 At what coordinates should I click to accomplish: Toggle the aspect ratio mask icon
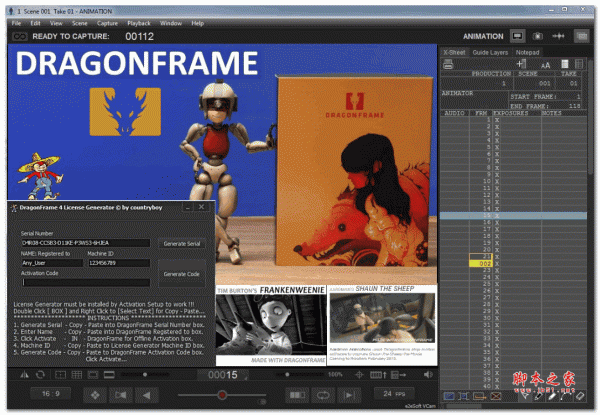tap(109, 375)
